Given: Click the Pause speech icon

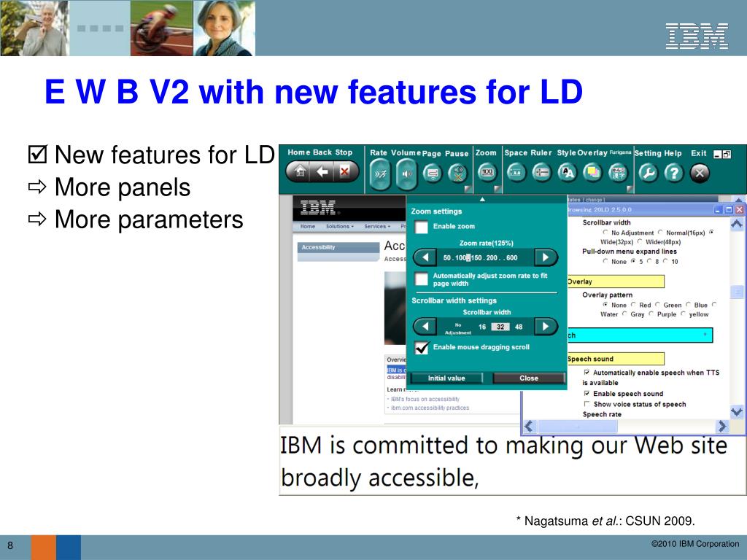Looking at the screenshot, I should [458, 173].
